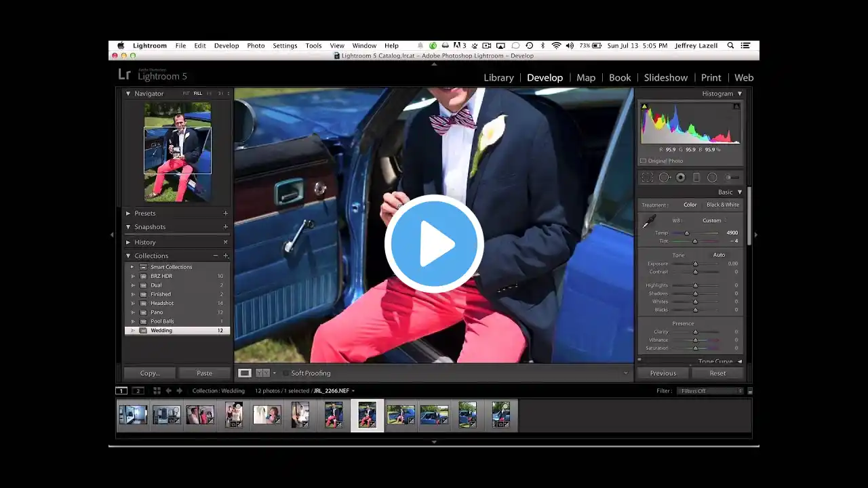The height and width of the screenshot is (488, 868).
Task: Select the Crop Overlay tool
Action: pos(648,178)
